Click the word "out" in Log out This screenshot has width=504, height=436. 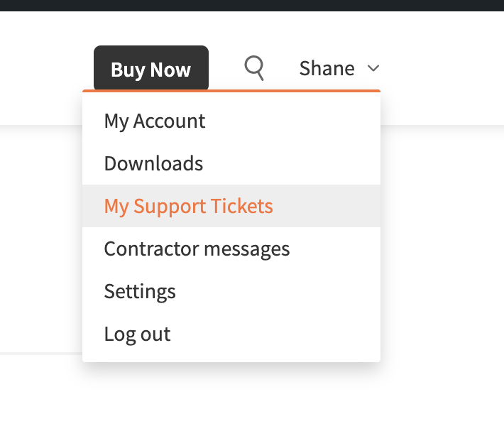pyautogui.click(x=155, y=334)
